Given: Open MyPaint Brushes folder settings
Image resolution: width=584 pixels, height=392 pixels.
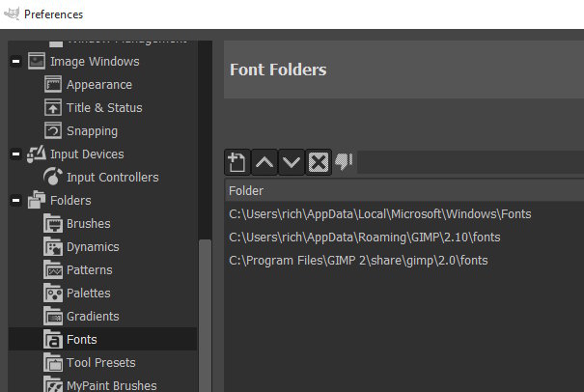Looking at the screenshot, I should click(x=112, y=385).
